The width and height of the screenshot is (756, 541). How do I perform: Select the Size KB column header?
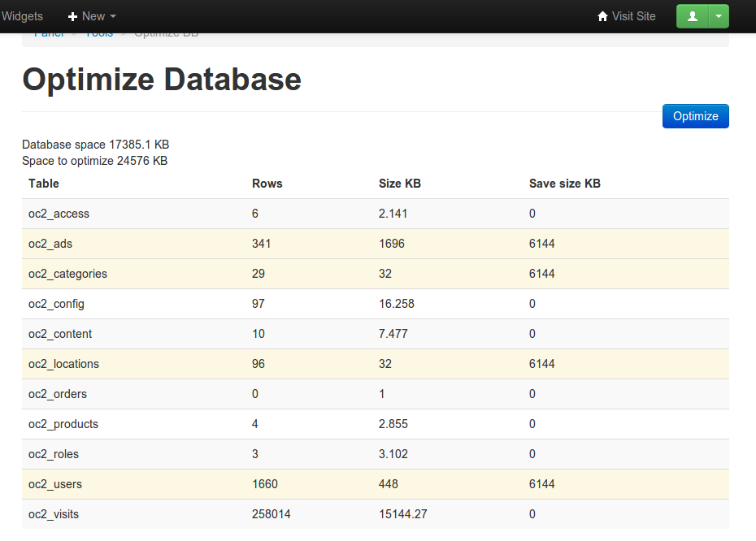click(x=400, y=184)
